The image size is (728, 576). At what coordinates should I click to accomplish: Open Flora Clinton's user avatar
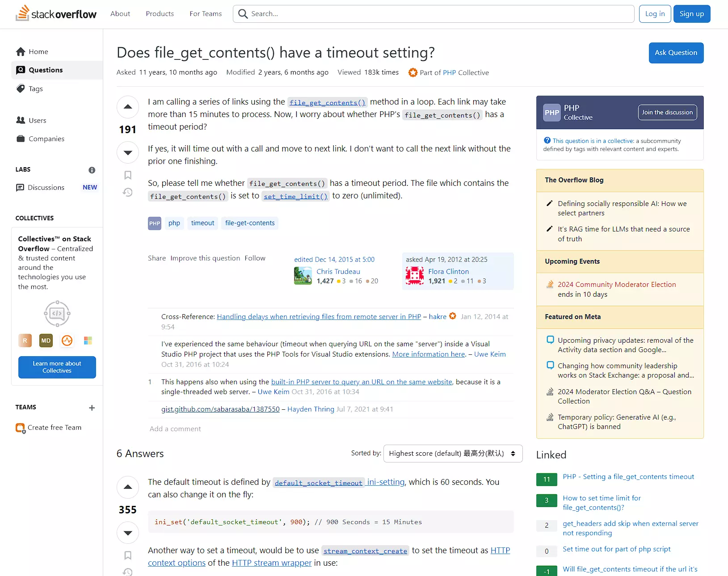pyautogui.click(x=414, y=276)
